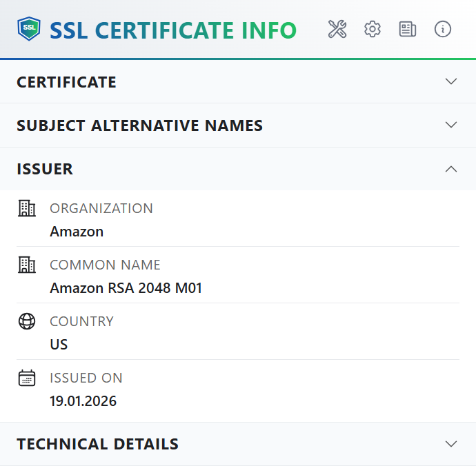Select the value Amazon RSA 2048 M01
The width and height of the screenshot is (476, 466).
[126, 288]
